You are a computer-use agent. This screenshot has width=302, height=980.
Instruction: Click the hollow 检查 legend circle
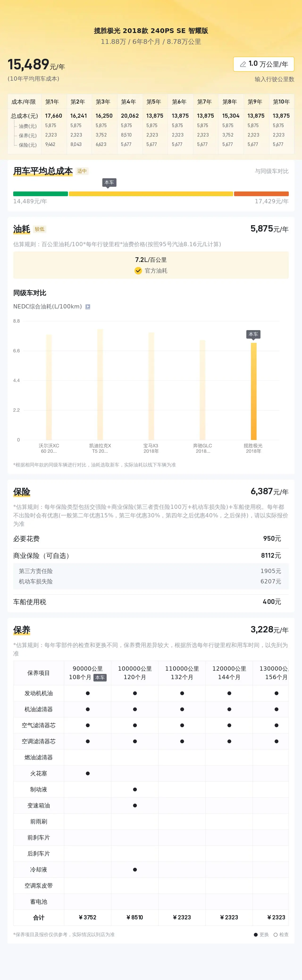[x=275, y=935]
